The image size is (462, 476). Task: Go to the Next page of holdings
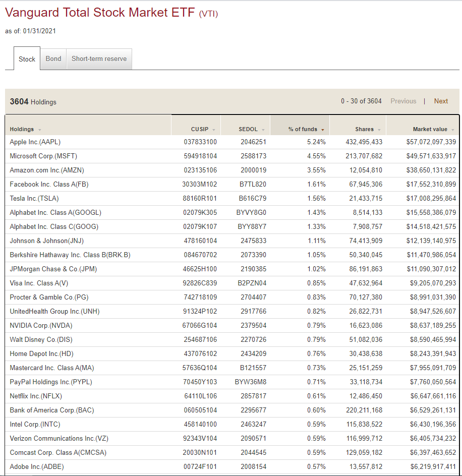point(441,101)
